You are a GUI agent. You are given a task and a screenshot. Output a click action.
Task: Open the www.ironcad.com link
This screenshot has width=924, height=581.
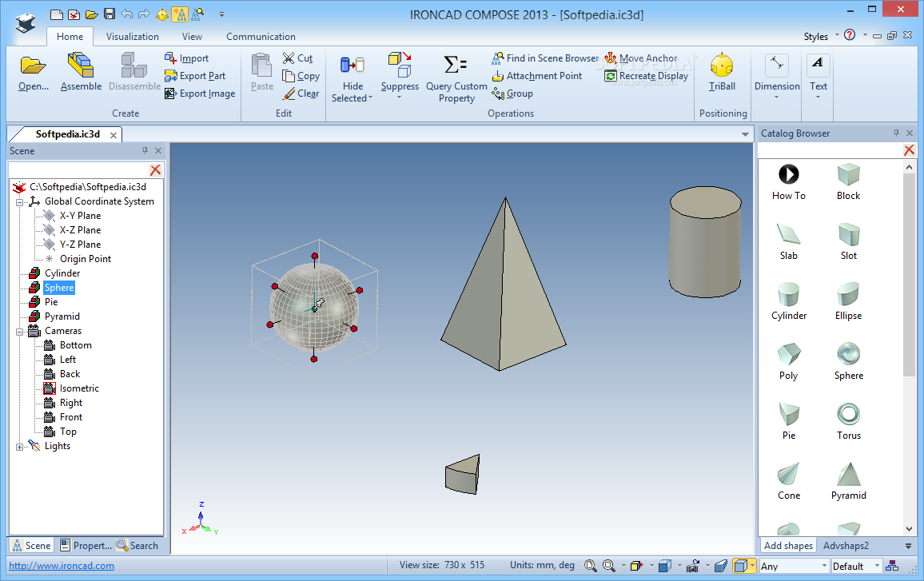pyautogui.click(x=62, y=566)
